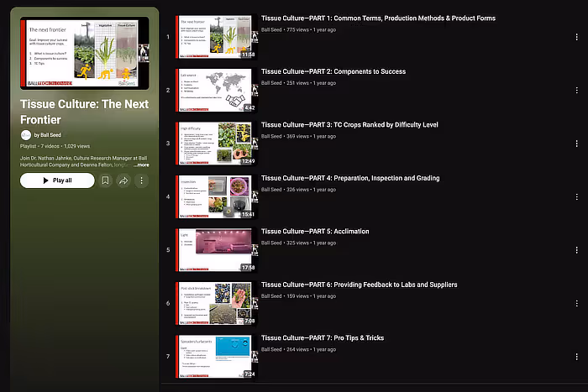
Task: Click Play all button
Action: [57, 180]
